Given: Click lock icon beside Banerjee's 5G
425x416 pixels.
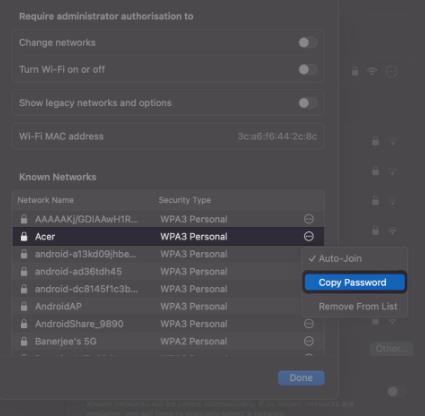Looking at the screenshot, I should (x=24, y=341).
